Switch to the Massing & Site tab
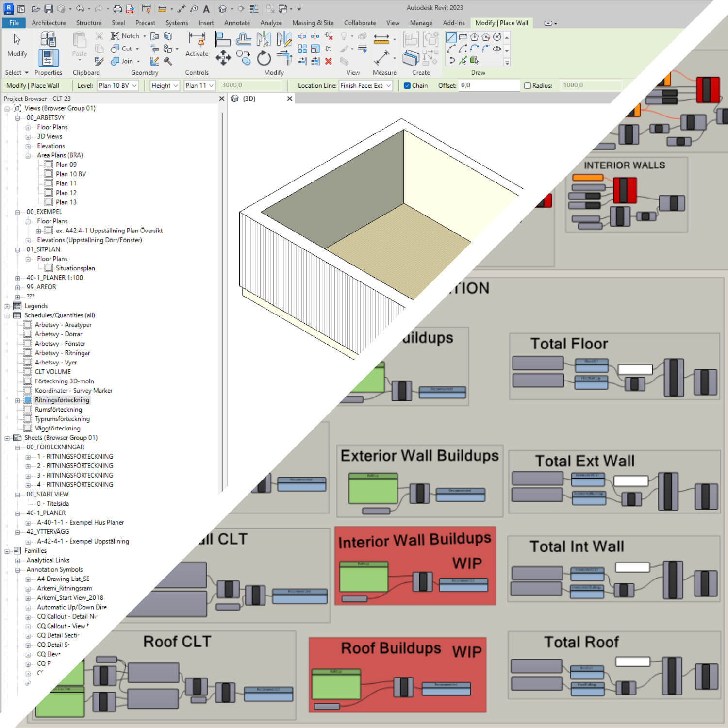 tap(313, 23)
